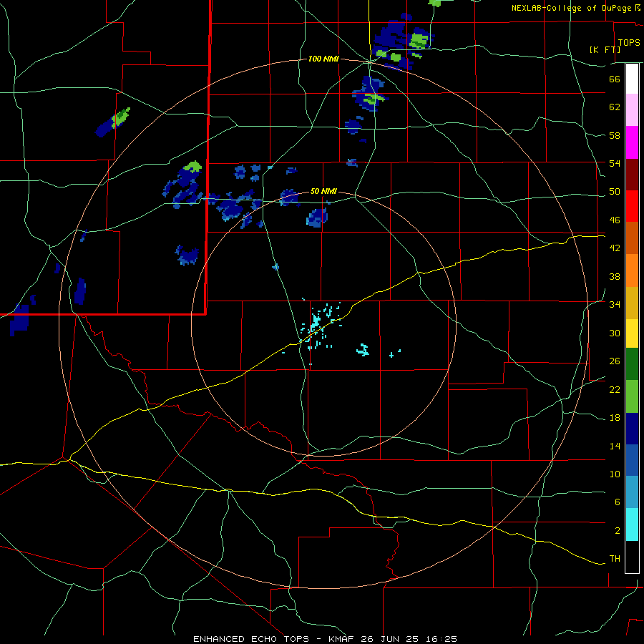Pick the magenta swatch in the color scale

tap(632, 142)
